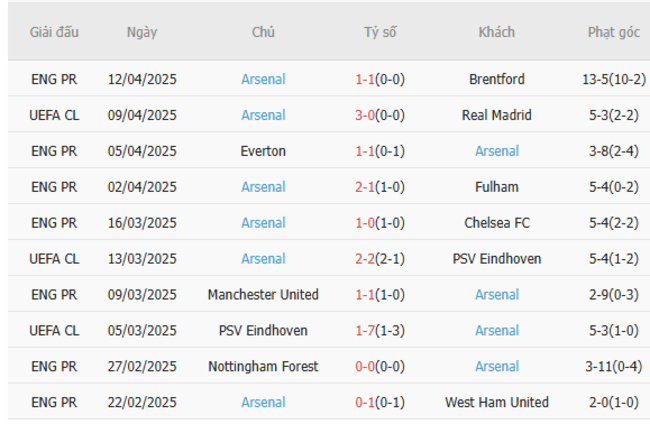The height and width of the screenshot is (433, 650).
Task: Select Arsenal link in Fulham match row
Action: pyautogui.click(x=263, y=187)
